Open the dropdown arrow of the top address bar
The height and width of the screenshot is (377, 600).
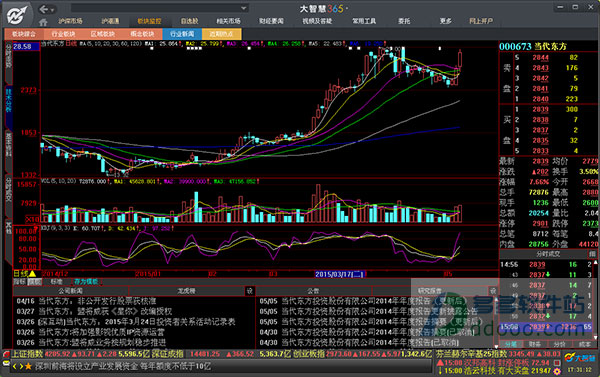click(243, 8)
